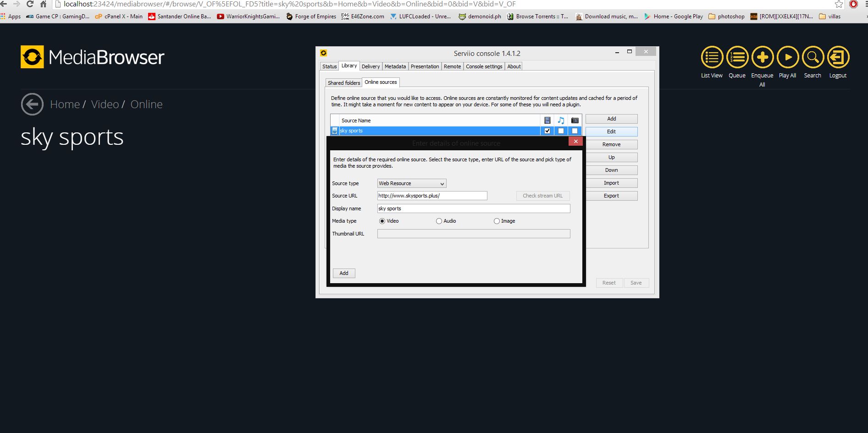Switch to the Shared folders subtab
Screen dimensions: 868x433
click(x=344, y=83)
